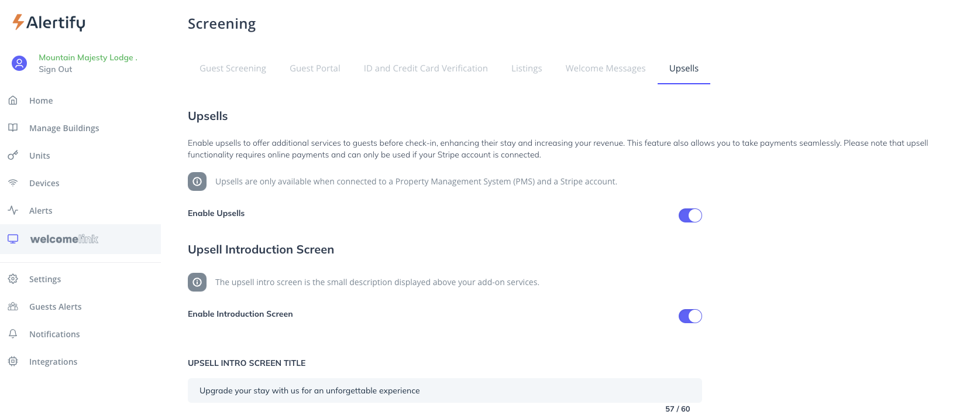Click the user profile avatar icon
Image resolution: width=980 pixels, height=418 pixels.
pyautogui.click(x=19, y=63)
